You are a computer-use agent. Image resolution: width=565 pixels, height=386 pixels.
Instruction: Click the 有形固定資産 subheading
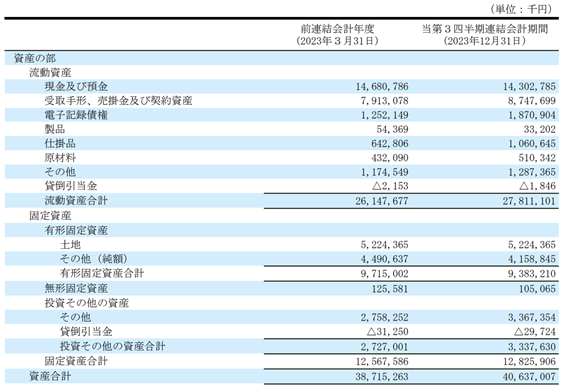tap(76, 230)
